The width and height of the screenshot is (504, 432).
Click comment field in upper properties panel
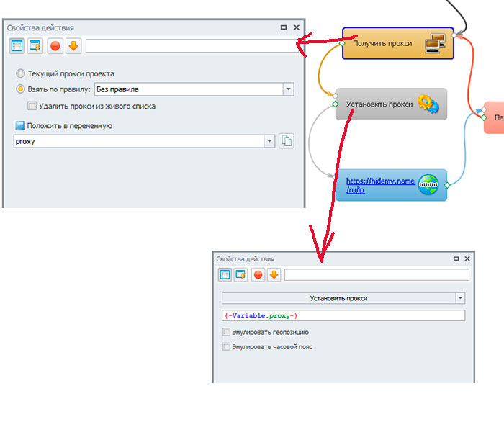coord(192,46)
